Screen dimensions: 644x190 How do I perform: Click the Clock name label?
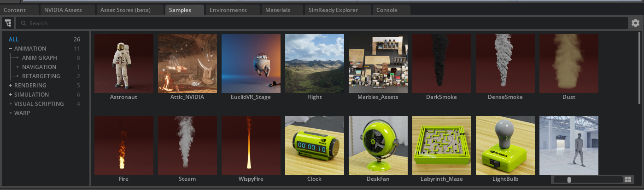click(x=315, y=179)
